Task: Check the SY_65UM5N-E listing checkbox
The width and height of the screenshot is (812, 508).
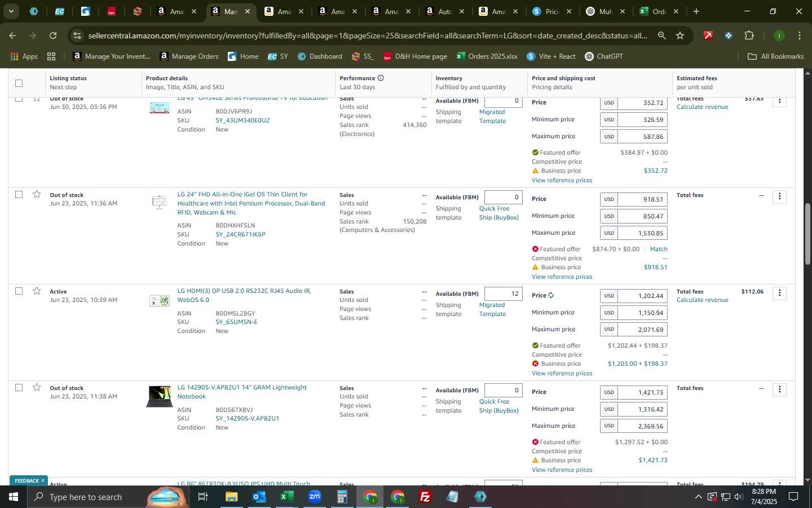Action: [x=19, y=291]
